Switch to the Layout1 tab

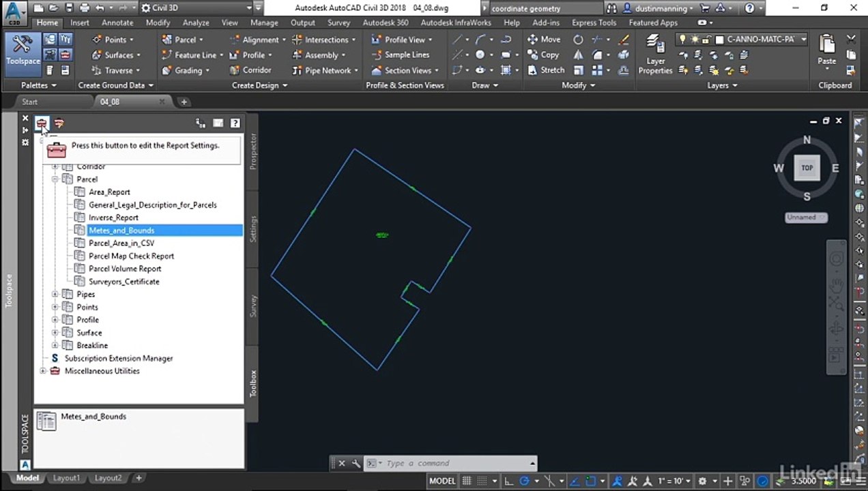[x=66, y=478]
